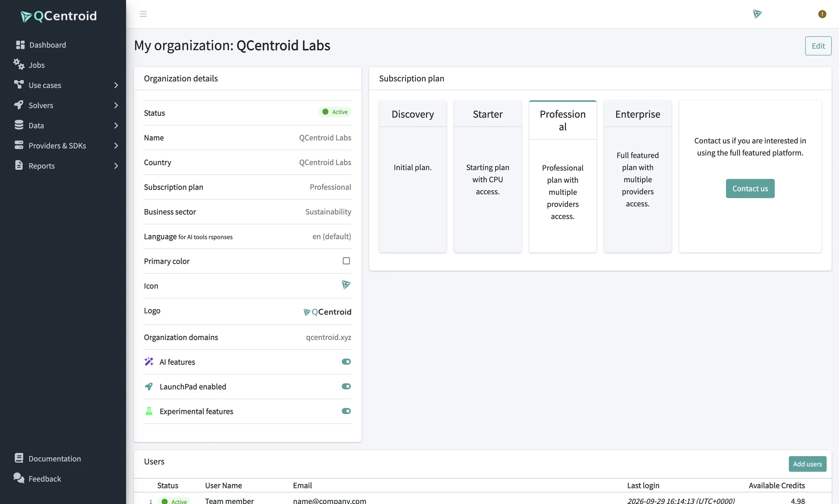The image size is (839, 504).
Task: Toggle the AI features switch
Action: click(346, 362)
